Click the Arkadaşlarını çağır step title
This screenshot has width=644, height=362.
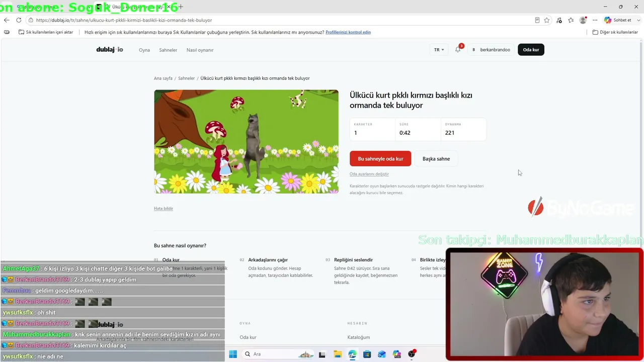pos(268,260)
